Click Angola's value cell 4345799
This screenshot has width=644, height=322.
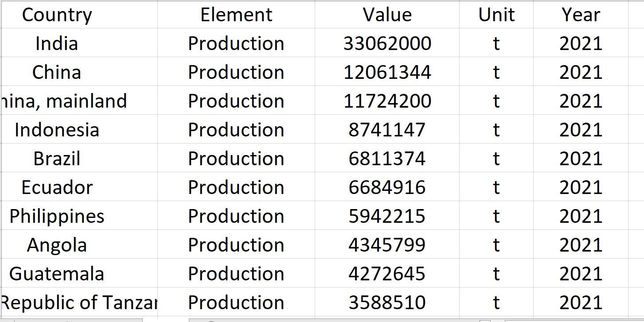387,244
